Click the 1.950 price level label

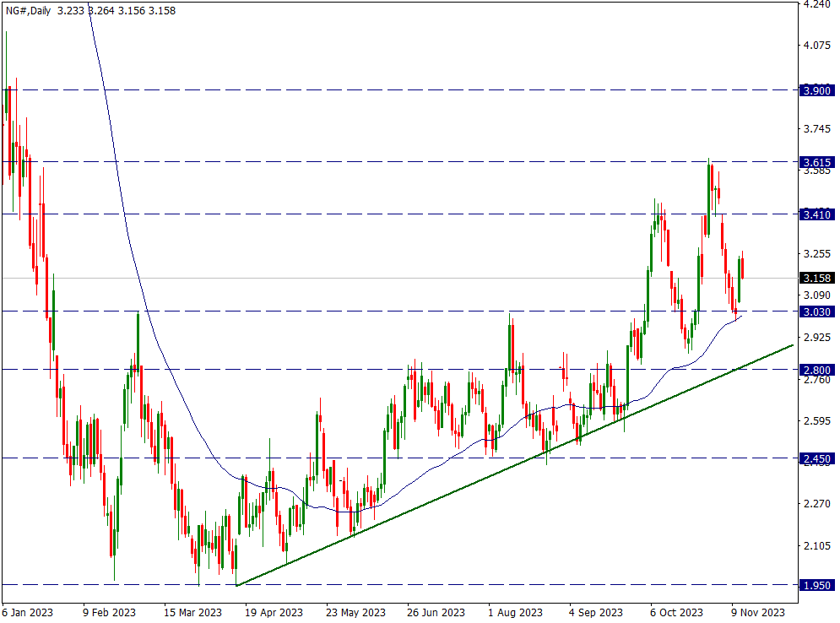[816, 586]
